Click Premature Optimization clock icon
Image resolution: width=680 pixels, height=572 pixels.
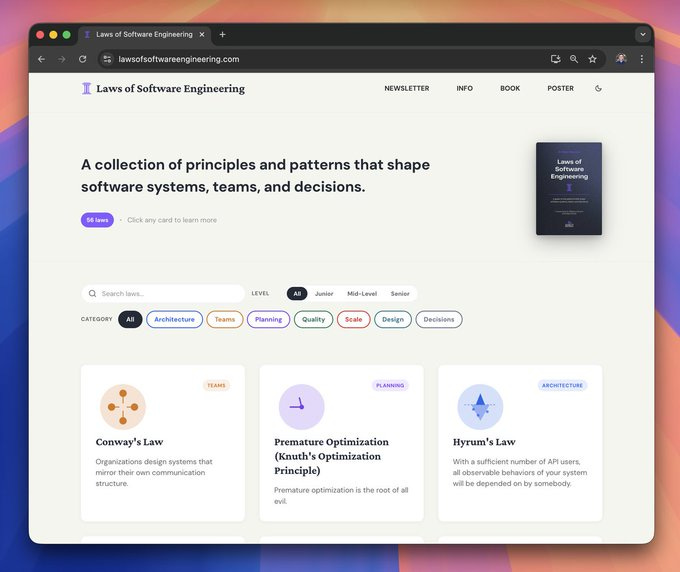click(x=301, y=407)
